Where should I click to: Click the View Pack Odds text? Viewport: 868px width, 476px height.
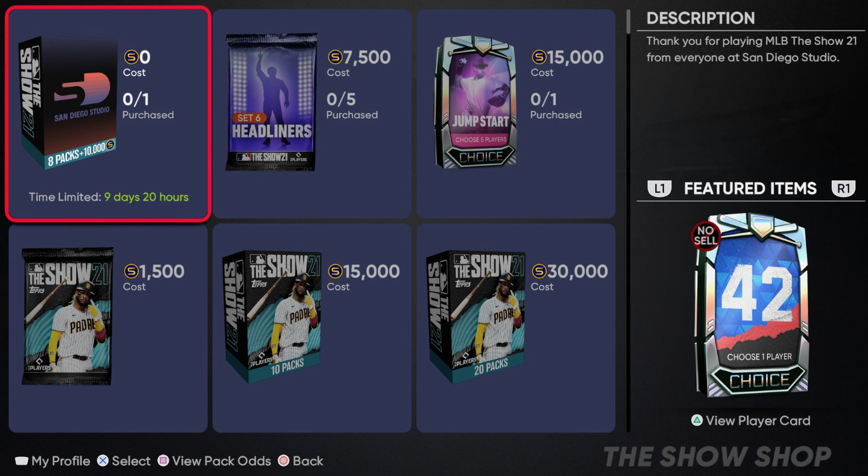[x=222, y=461]
